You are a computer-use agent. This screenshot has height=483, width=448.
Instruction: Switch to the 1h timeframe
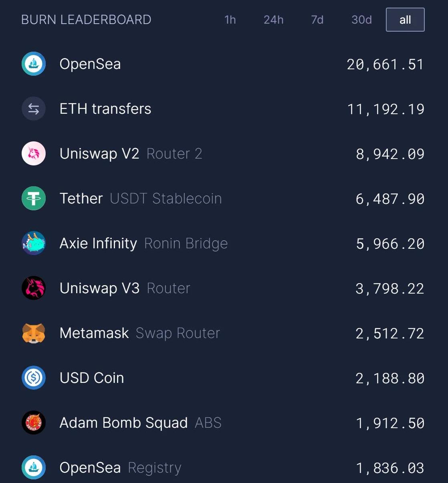[230, 20]
